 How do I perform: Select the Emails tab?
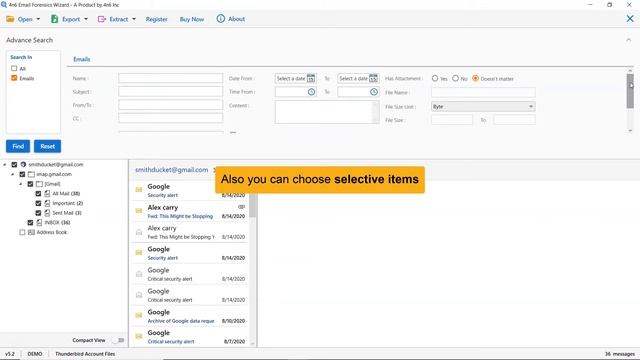coord(82,59)
